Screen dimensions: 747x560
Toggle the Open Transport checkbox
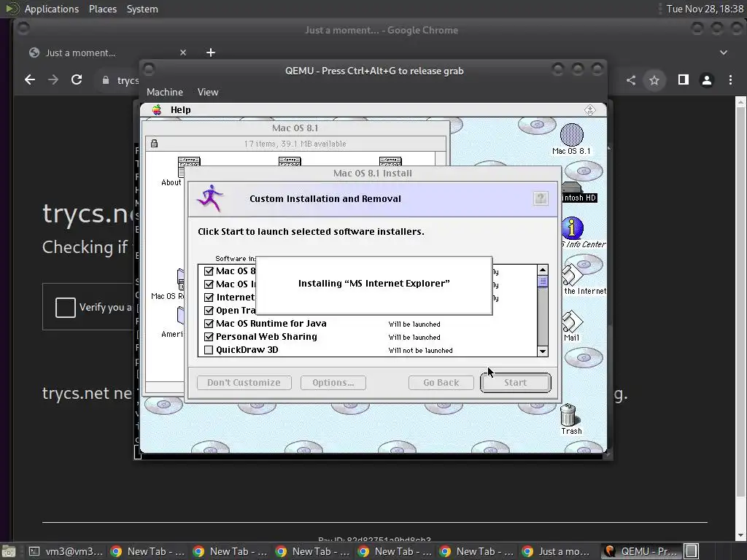tap(208, 311)
